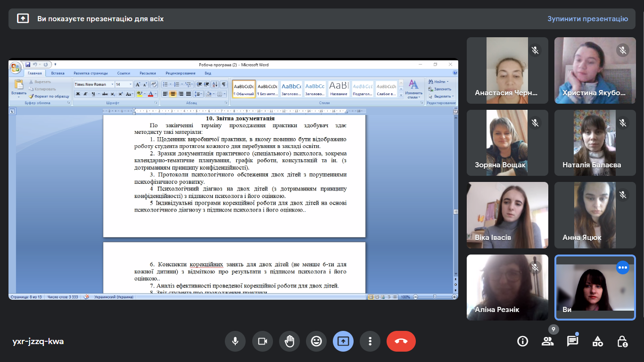
Task: Open the three-dot more options menu
Action: point(370,341)
